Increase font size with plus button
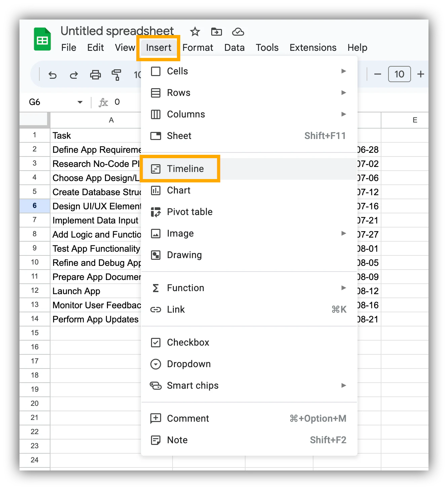The image size is (448, 490). [421, 74]
